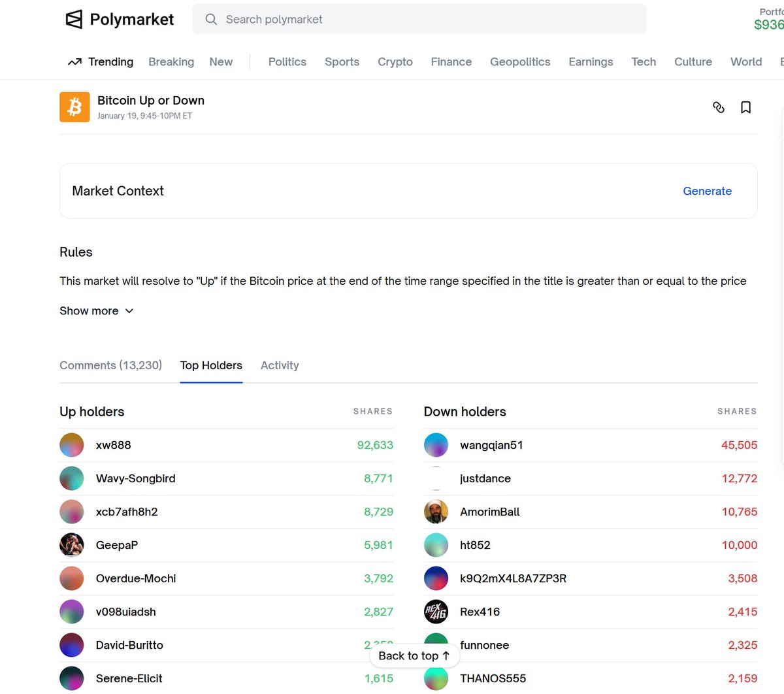This screenshot has width=784, height=694.
Task: Click the Bitcoin market icon
Action: click(x=74, y=107)
